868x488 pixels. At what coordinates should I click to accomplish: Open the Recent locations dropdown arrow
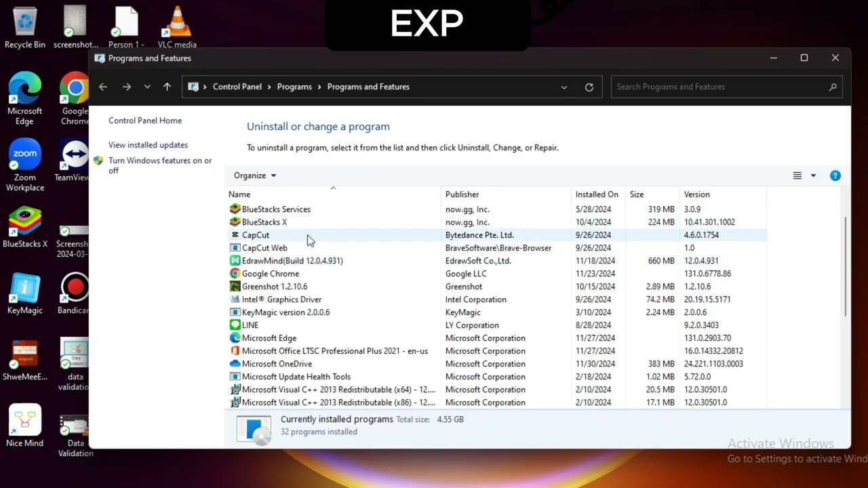pos(147,87)
